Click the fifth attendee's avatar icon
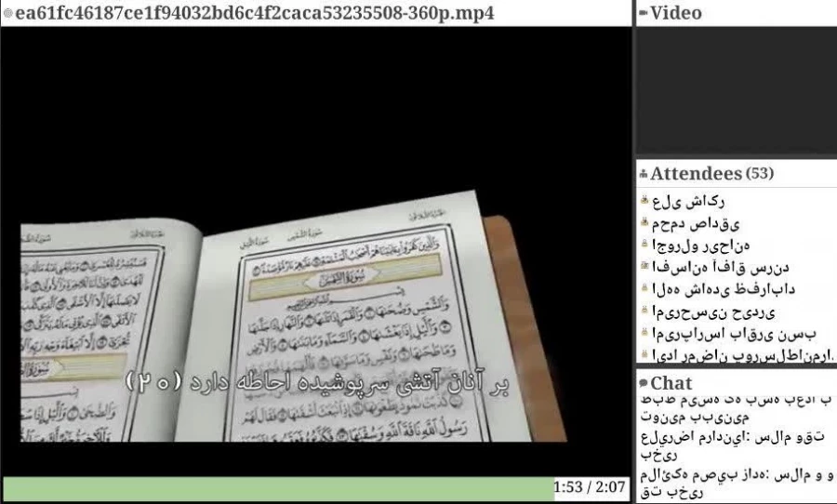This screenshot has width=837, height=504. (x=644, y=288)
